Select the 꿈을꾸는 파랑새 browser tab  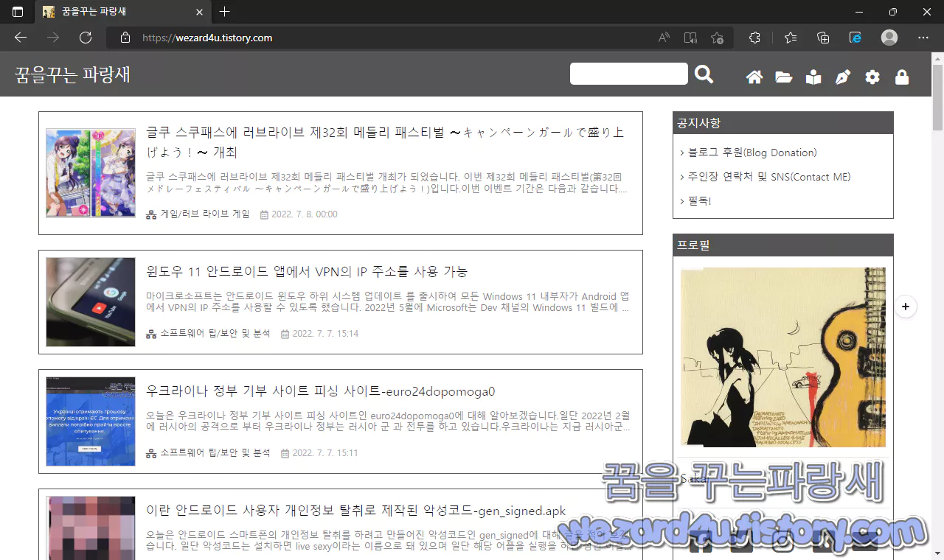[x=123, y=13]
